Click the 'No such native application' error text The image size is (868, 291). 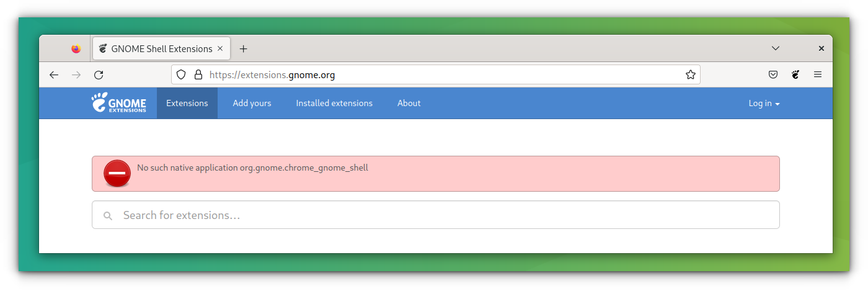(252, 168)
